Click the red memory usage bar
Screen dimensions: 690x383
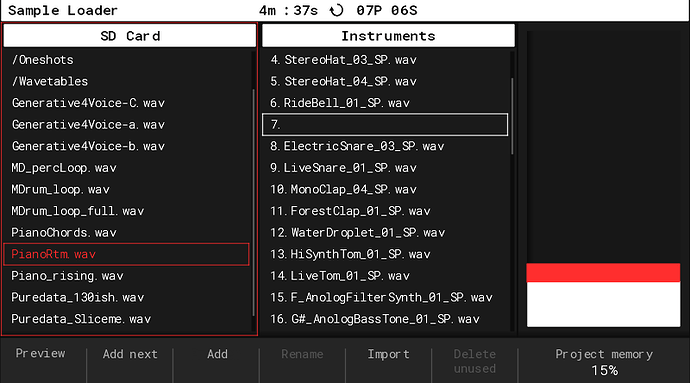[x=603, y=273]
